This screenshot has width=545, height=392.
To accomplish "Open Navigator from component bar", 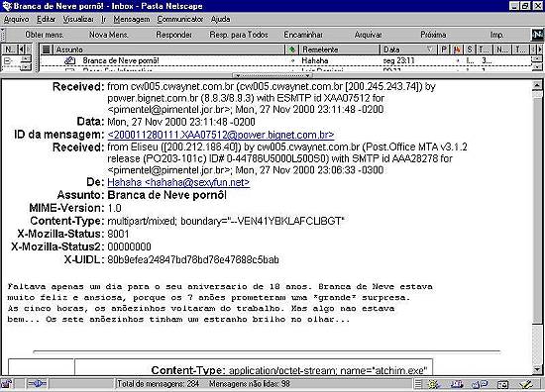I will (x=433, y=384).
